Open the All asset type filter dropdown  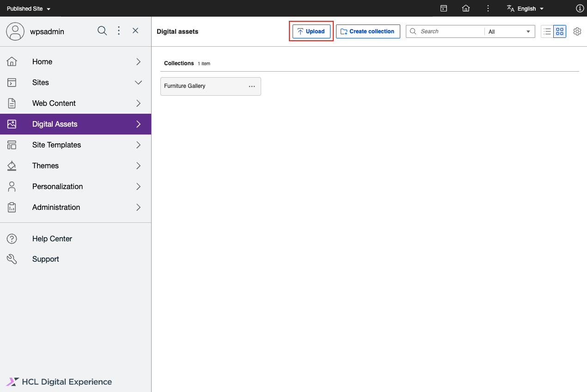[x=508, y=31]
